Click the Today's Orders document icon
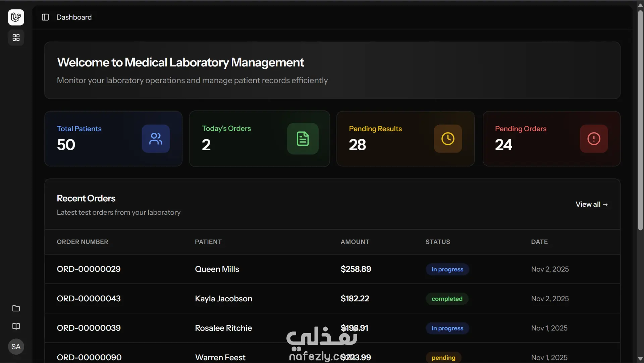The width and height of the screenshot is (644, 363). tap(303, 139)
